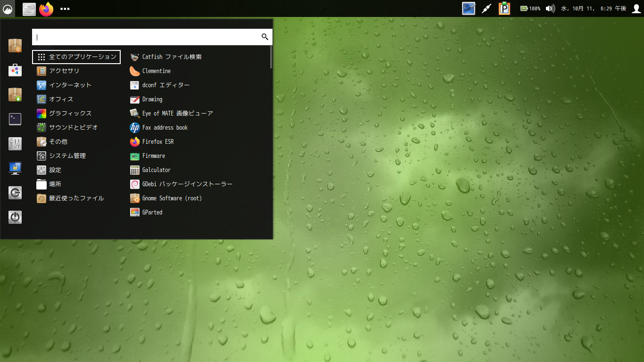Click the application menu button in top panel
The height and width of the screenshot is (362, 644).
(x=8, y=8)
